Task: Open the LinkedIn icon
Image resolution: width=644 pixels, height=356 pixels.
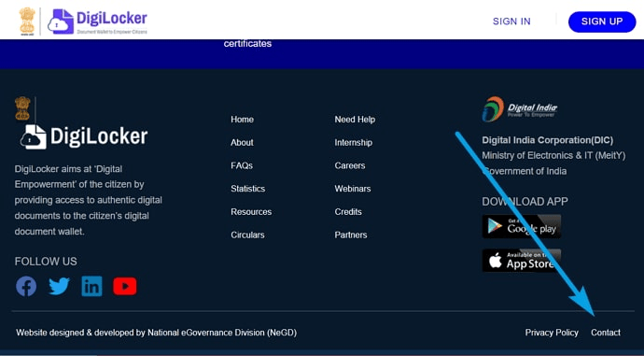Action: click(x=91, y=286)
